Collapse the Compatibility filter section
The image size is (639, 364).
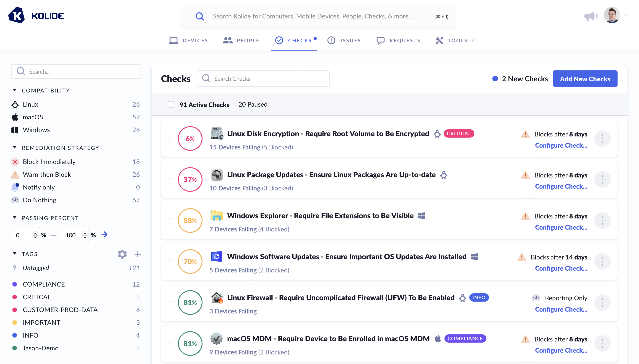click(15, 90)
